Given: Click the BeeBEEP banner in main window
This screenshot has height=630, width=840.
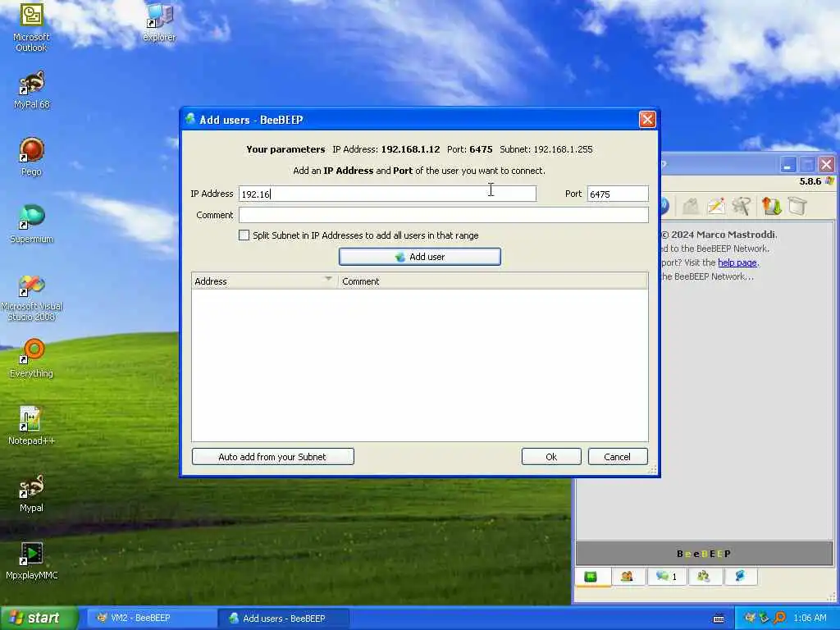Looking at the screenshot, I should click(x=704, y=554).
